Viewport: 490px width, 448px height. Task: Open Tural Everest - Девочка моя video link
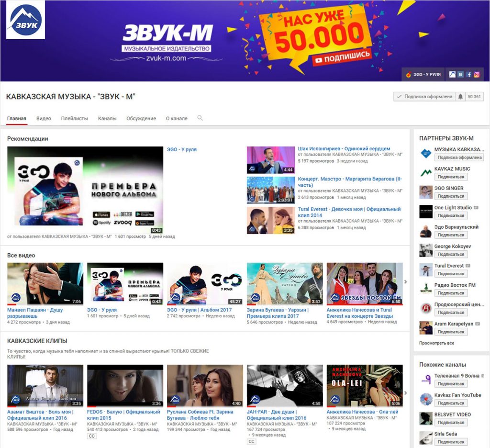pyautogui.click(x=349, y=213)
